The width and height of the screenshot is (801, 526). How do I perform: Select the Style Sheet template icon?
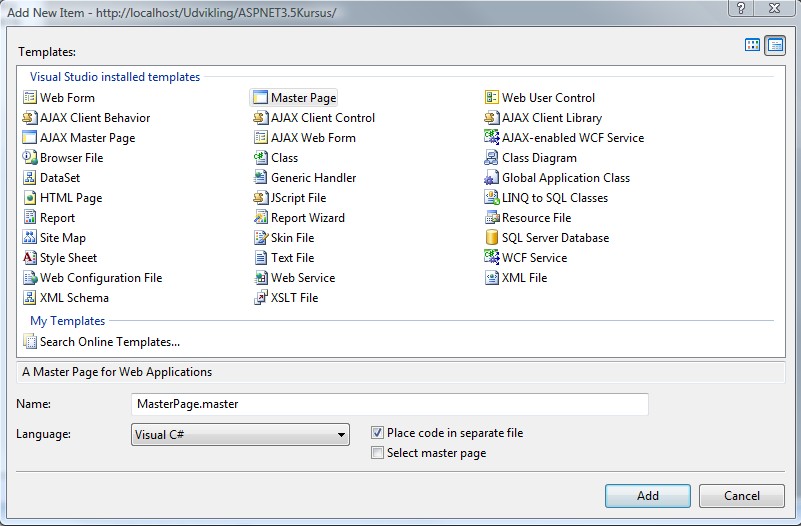(30, 257)
